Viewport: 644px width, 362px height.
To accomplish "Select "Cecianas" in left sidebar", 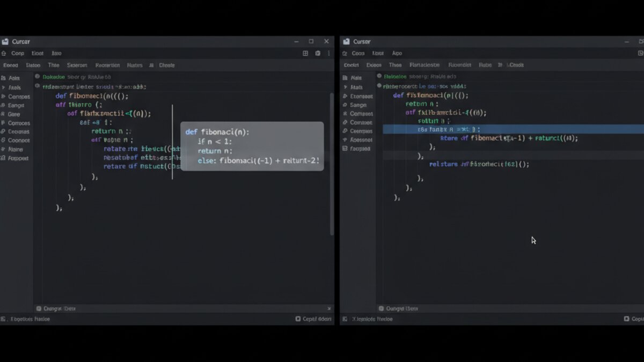I will point(19,131).
